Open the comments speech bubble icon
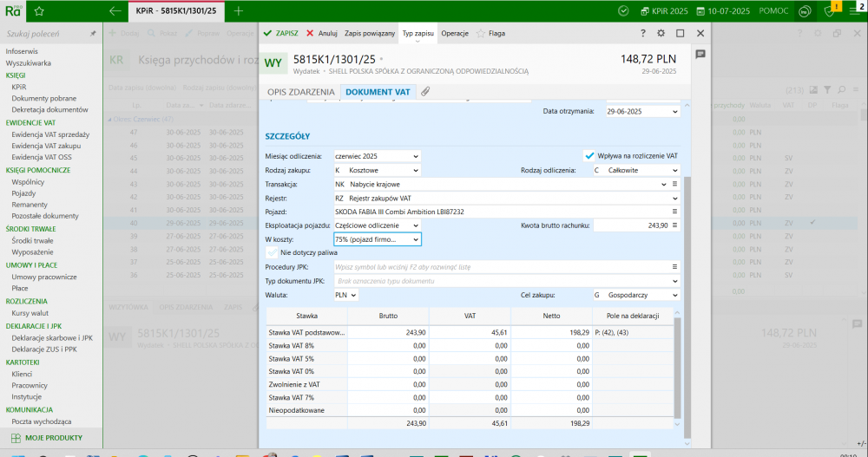The height and width of the screenshot is (457, 868). pyautogui.click(x=700, y=54)
